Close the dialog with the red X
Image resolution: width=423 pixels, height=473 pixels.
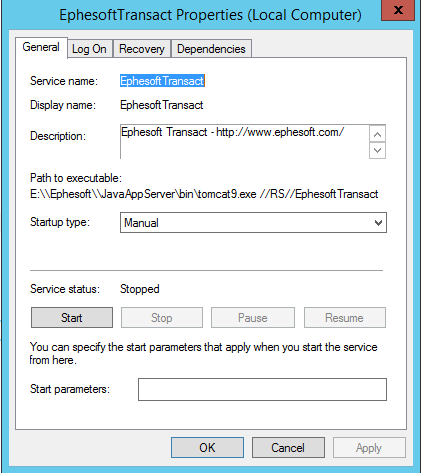coord(398,10)
